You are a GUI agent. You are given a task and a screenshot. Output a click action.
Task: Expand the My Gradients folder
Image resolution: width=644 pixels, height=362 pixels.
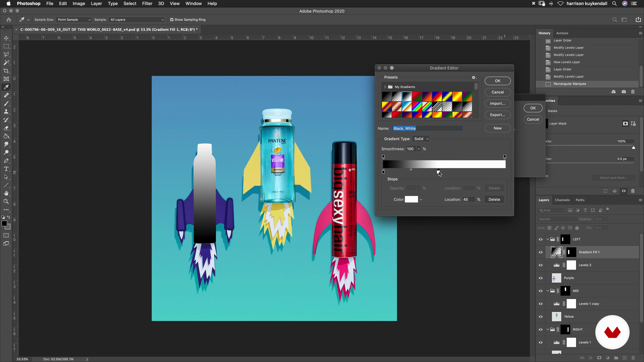tap(385, 87)
